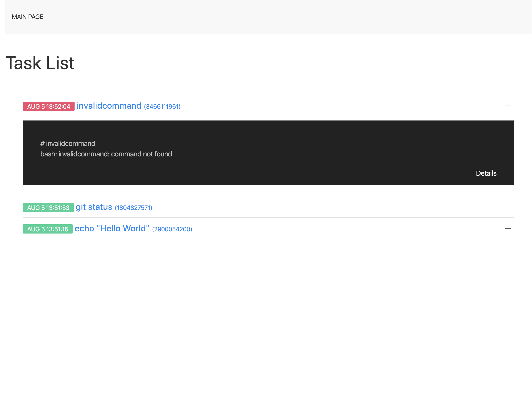The image size is (532, 393).
Task: Click the Task List heading
Action: coord(40,63)
